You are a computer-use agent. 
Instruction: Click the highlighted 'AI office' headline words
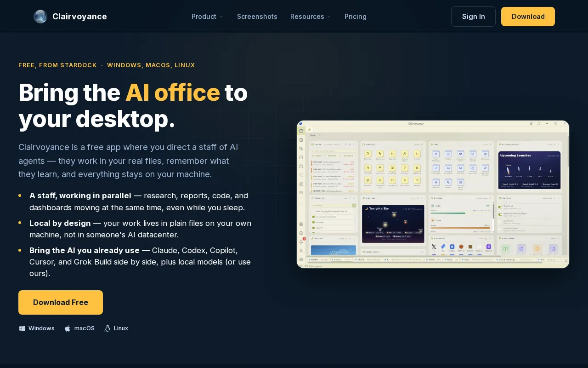(x=173, y=92)
